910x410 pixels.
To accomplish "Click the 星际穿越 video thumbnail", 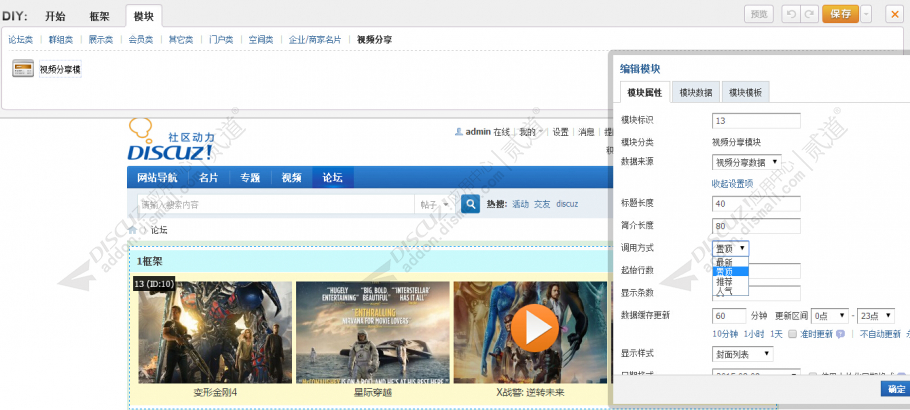I will click(373, 332).
